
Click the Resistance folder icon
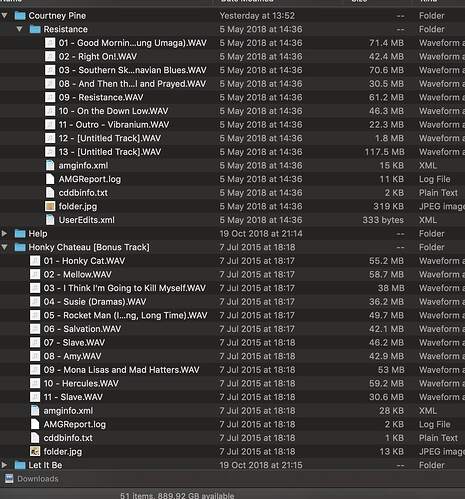35,29
